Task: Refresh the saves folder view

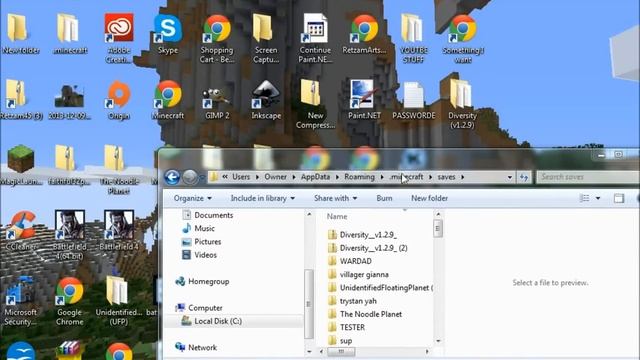Action: coord(524,177)
